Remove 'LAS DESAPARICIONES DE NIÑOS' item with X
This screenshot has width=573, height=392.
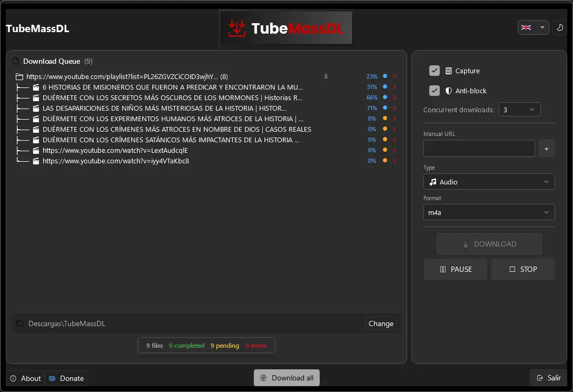coord(394,108)
